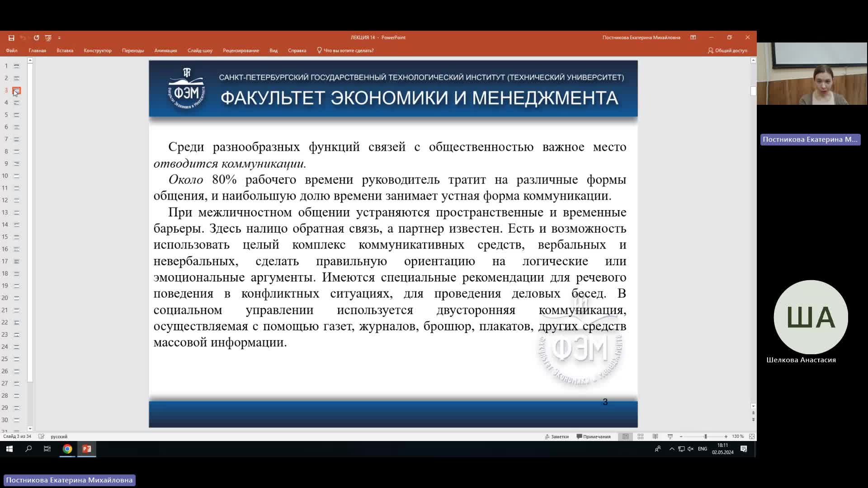The image size is (868, 488).
Task: Open the Вид ribbon tab
Action: (274, 51)
